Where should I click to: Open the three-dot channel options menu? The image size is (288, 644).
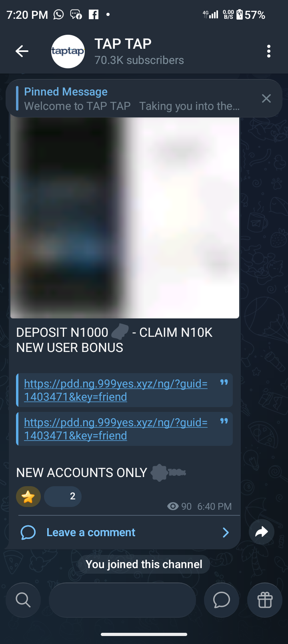(x=269, y=51)
